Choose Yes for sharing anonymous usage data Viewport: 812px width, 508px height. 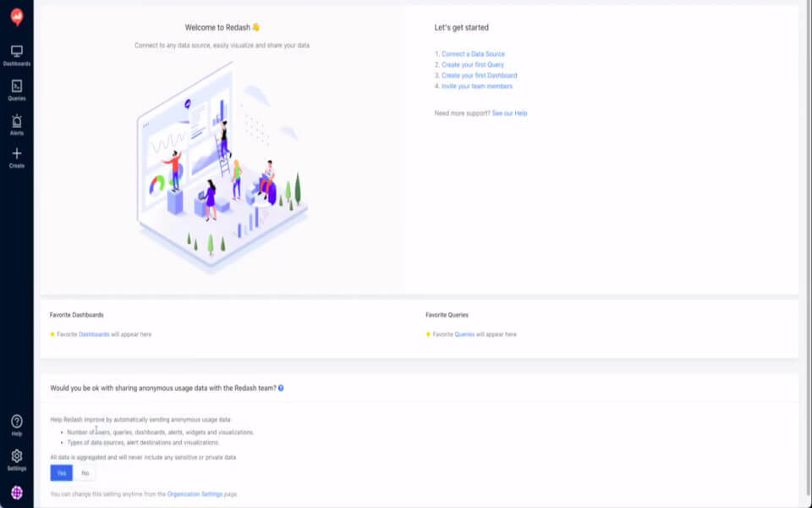[62, 472]
